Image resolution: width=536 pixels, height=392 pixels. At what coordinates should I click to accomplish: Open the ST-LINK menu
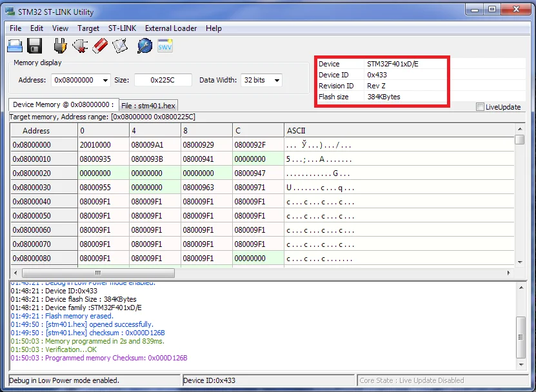click(x=122, y=28)
